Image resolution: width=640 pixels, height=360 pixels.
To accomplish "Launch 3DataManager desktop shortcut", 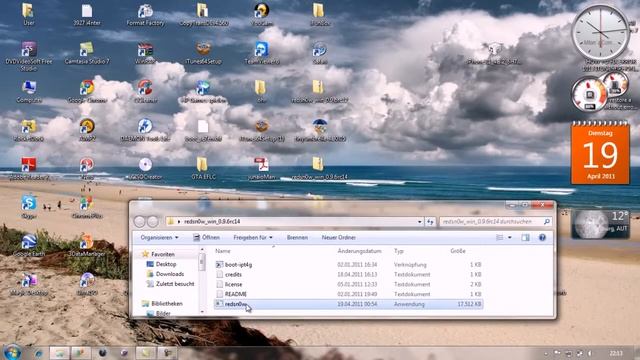I will coord(87,245).
